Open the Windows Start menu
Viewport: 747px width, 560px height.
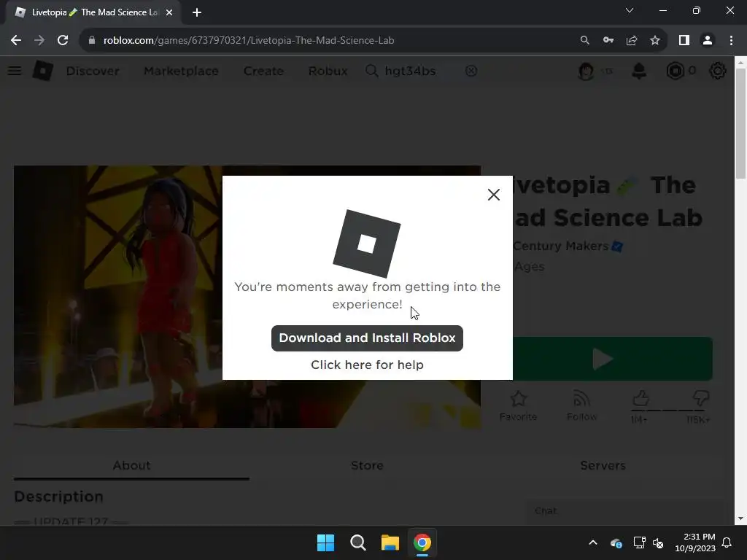[326, 542]
